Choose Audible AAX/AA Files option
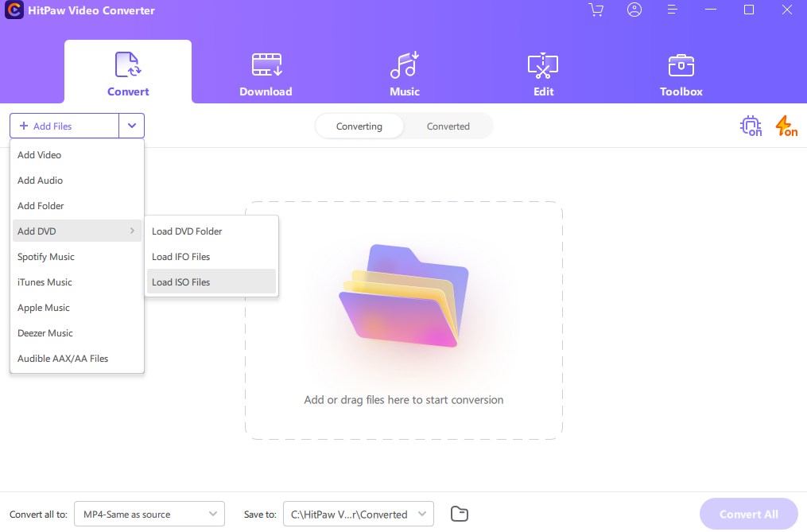This screenshot has height=532, width=807. [77, 359]
